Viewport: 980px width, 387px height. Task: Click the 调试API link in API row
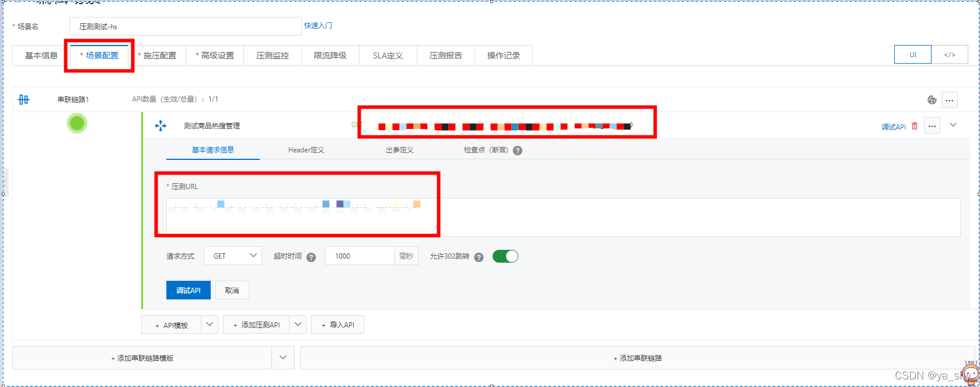pos(894,127)
